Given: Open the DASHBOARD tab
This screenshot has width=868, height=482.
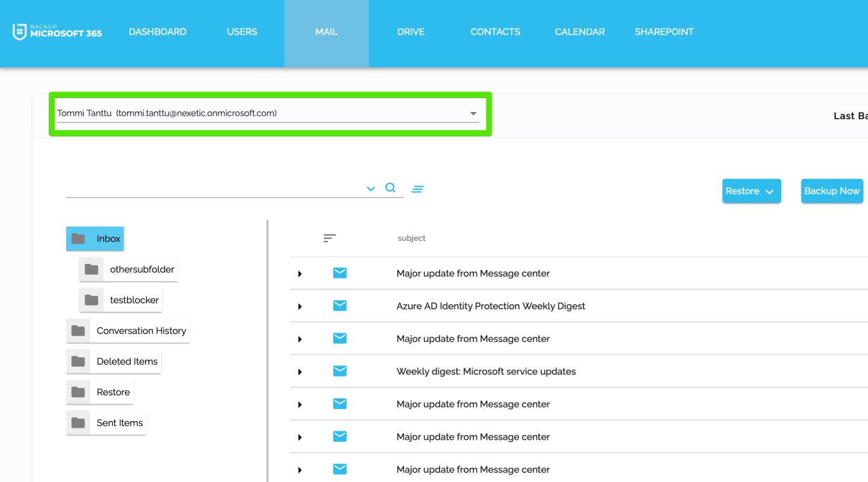Looking at the screenshot, I should click(x=157, y=32).
